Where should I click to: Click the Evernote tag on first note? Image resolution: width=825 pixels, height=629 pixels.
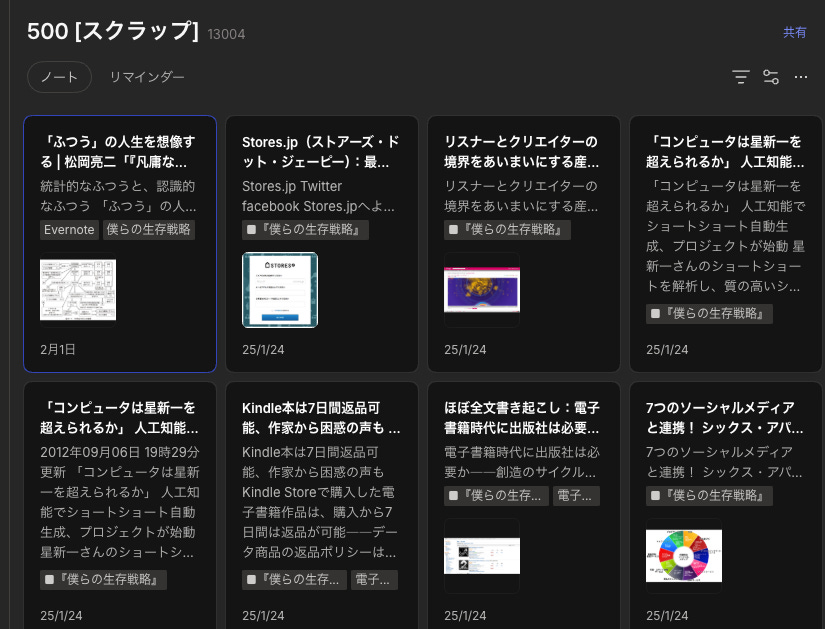pos(69,229)
